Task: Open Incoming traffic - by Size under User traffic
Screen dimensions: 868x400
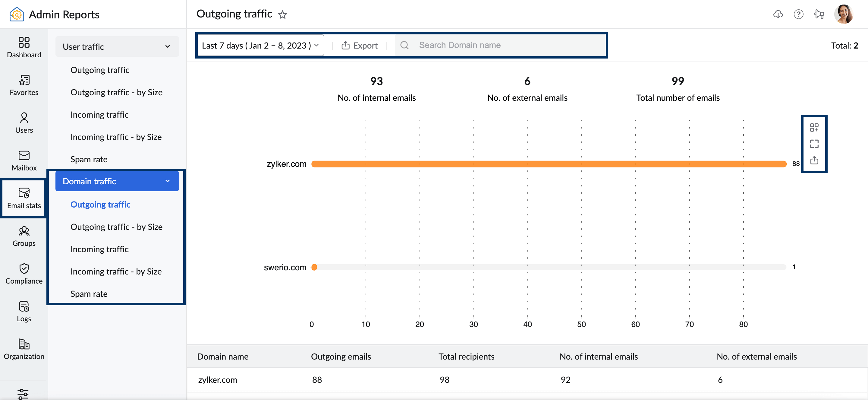Action: click(x=116, y=137)
